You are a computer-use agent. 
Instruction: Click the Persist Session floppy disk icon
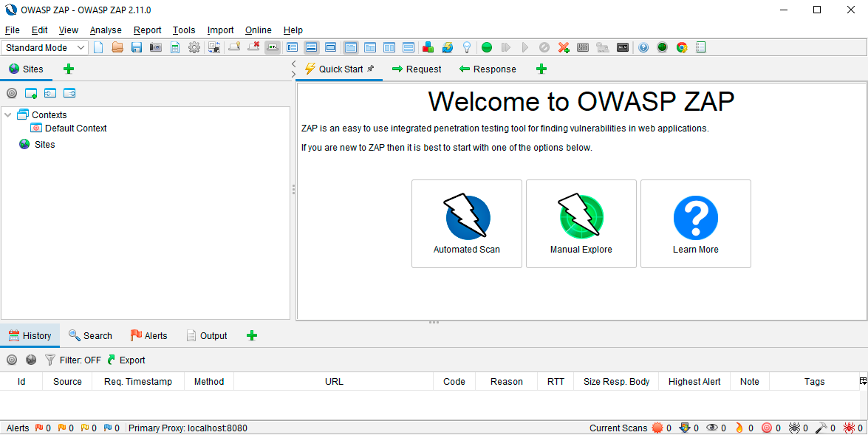tap(137, 47)
